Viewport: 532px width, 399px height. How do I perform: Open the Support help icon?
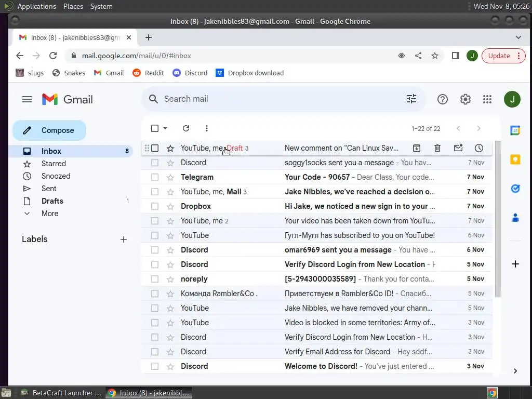(x=443, y=99)
